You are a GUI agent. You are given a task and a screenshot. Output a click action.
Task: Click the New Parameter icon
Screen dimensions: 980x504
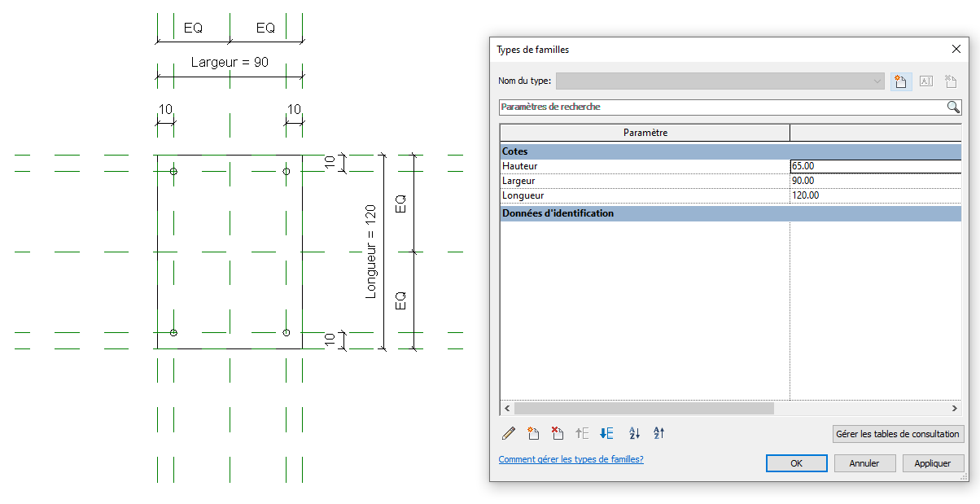533,433
